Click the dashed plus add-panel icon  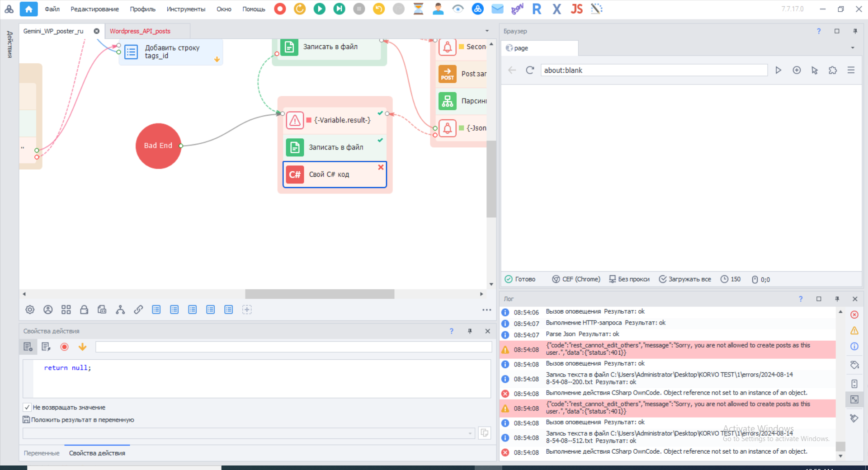tap(247, 310)
